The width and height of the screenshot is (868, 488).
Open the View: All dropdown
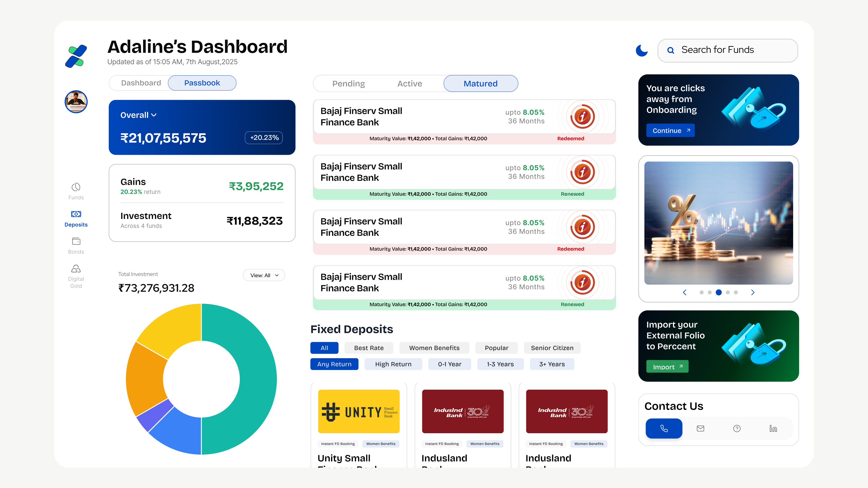[x=264, y=275]
